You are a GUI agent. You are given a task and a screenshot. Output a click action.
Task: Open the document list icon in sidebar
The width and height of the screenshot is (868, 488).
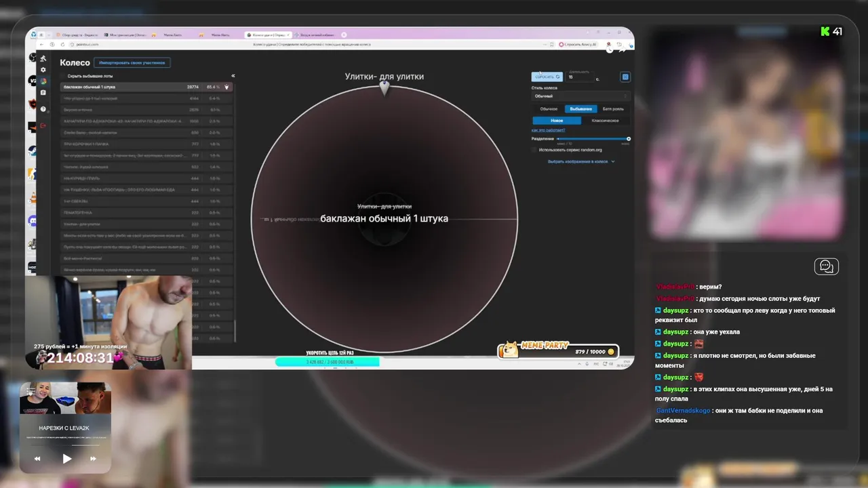pos(43,93)
